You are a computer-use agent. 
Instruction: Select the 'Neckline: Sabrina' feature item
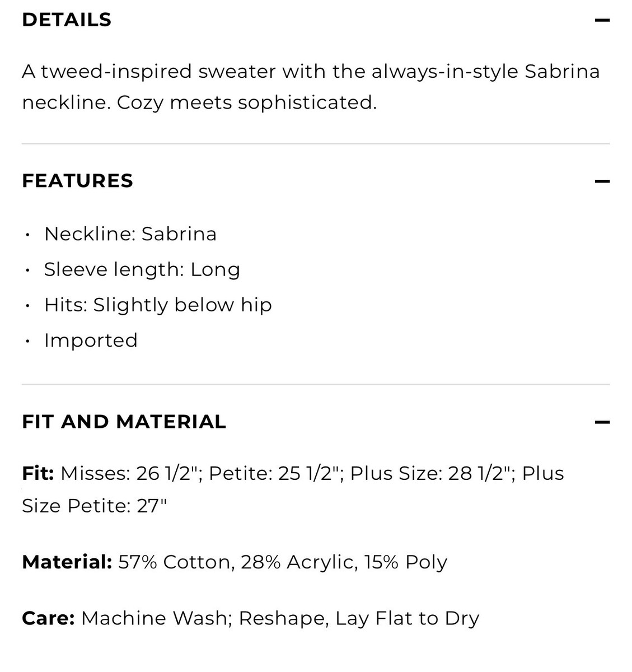click(x=130, y=234)
